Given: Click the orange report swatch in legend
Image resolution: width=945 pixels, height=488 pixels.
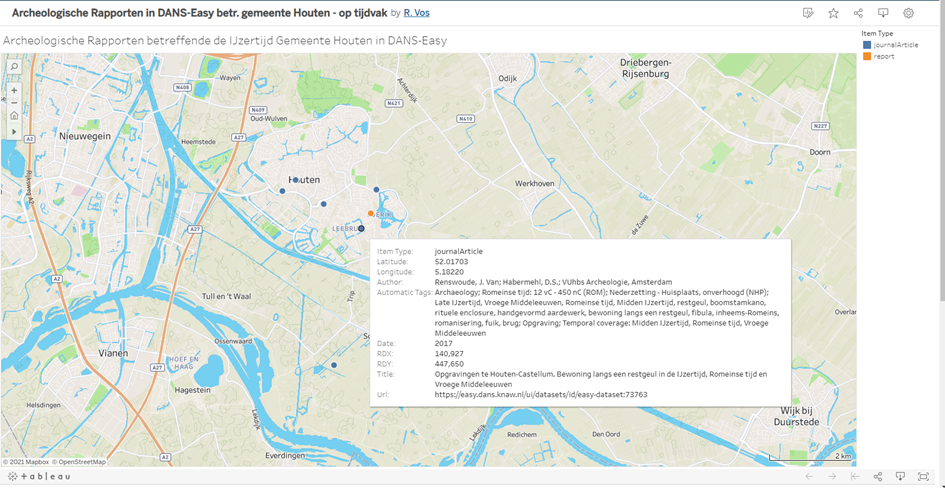Looking at the screenshot, I should (x=867, y=57).
